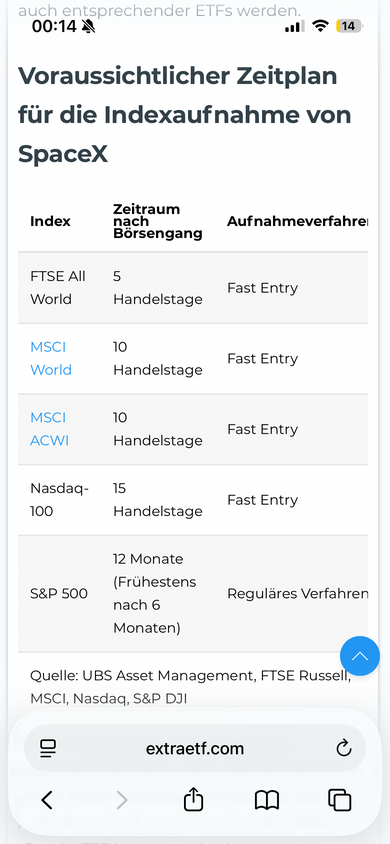Open the MSCI World link
Image resolution: width=390 pixels, height=844 pixels.
51,358
